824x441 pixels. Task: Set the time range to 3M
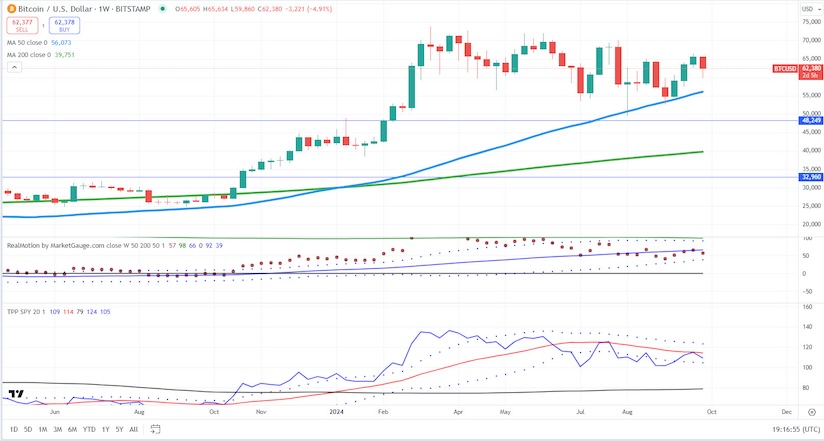tap(57, 429)
